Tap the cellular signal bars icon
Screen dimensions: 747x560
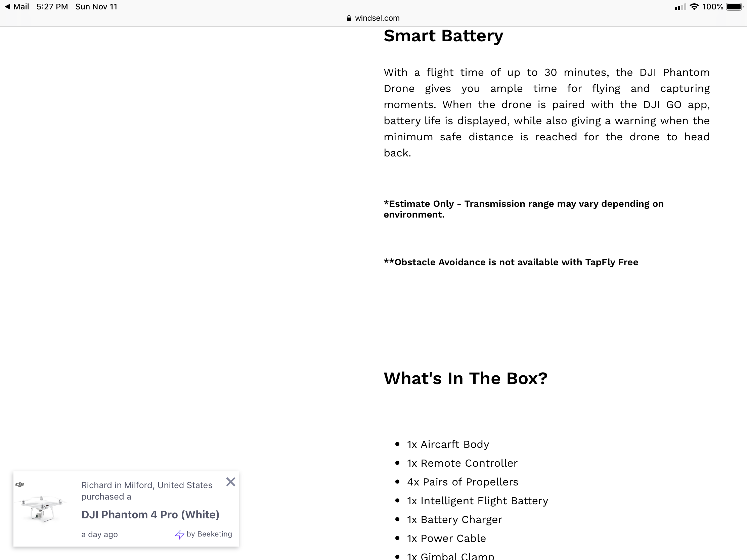tap(680, 7)
